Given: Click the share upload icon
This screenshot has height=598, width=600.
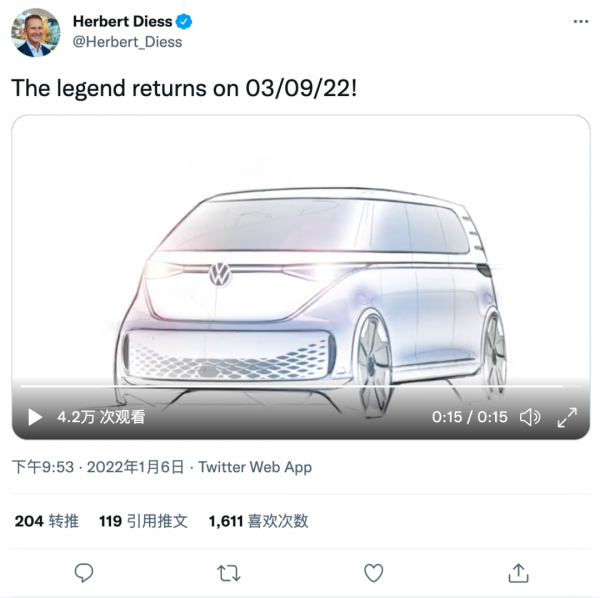Looking at the screenshot, I should click(518, 572).
